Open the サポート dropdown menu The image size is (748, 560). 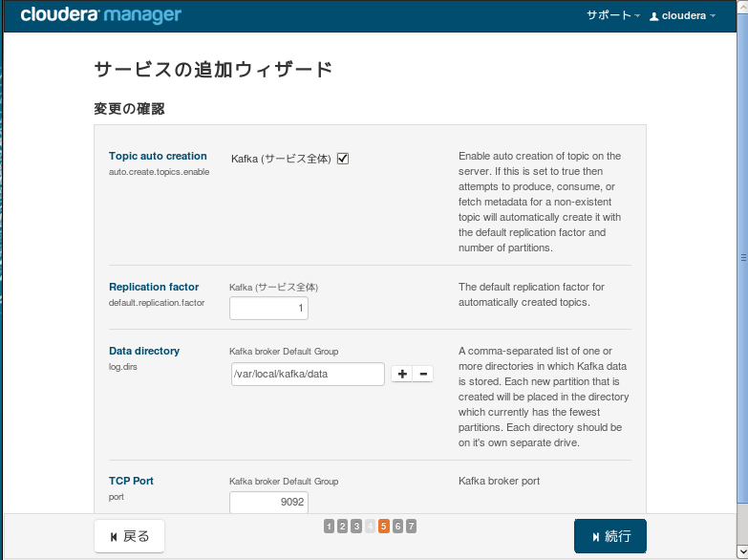coord(613,15)
